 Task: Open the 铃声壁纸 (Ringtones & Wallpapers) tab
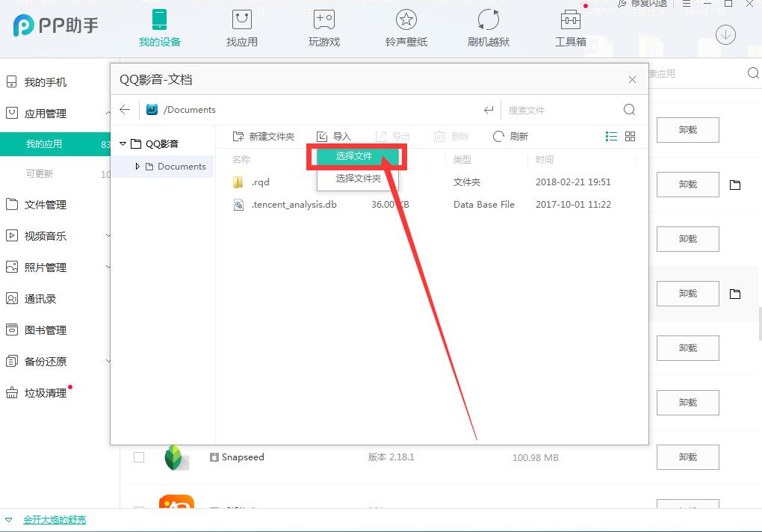click(406, 28)
